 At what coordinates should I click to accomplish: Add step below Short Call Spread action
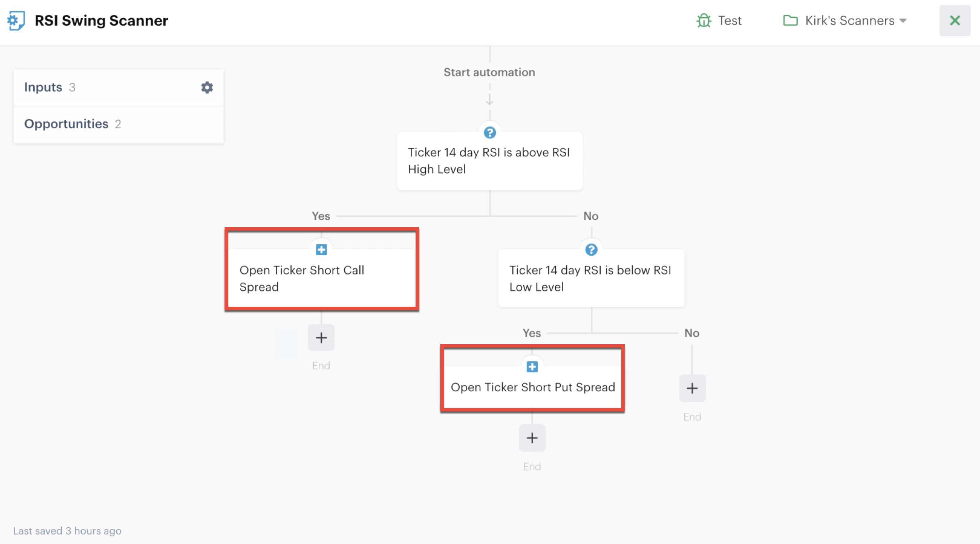coord(321,338)
